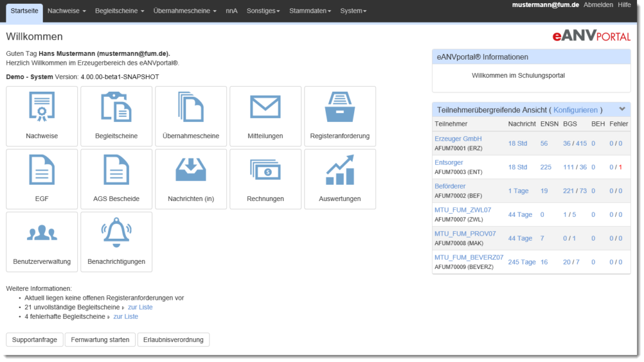Open the Rechnungen money tile
This screenshot has height=362, width=644.
click(265, 179)
